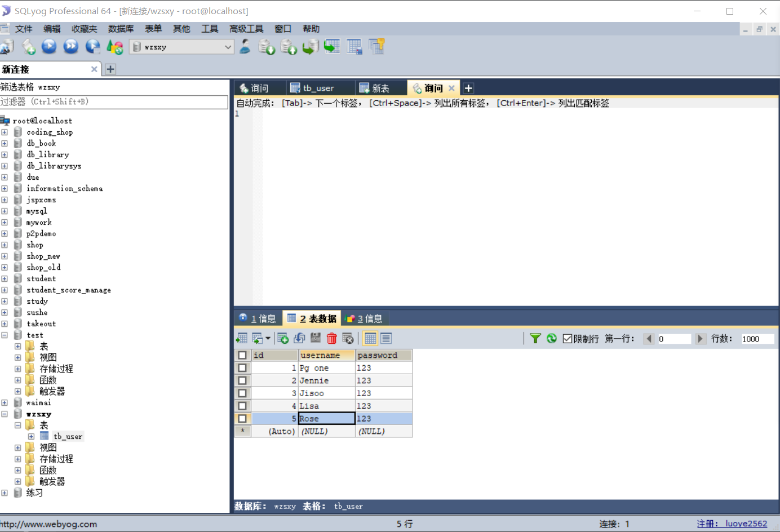Refresh table data with green icon
The image size is (780, 532).
pyautogui.click(x=552, y=338)
